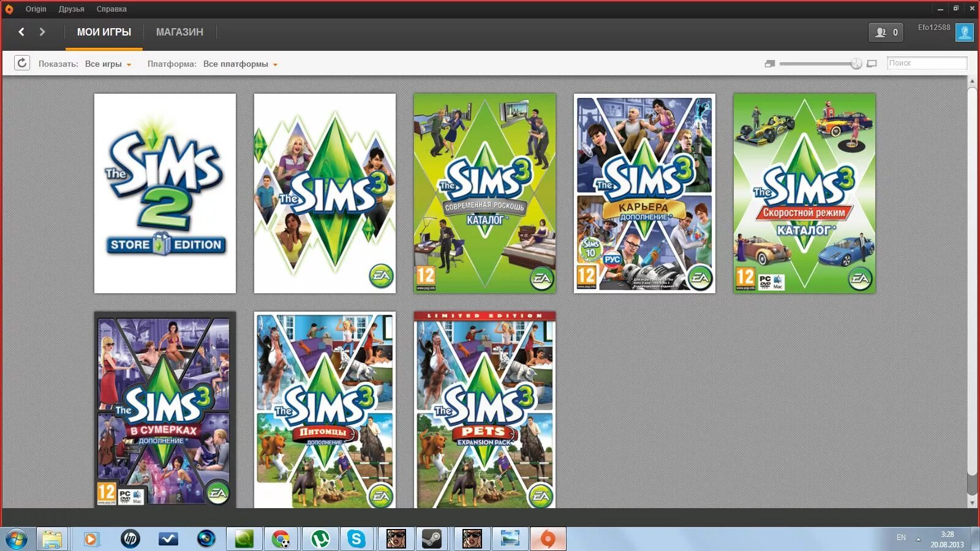Image resolution: width=980 pixels, height=551 pixels.
Task: Open the HP taskbar icon
Action: point(129,539)
